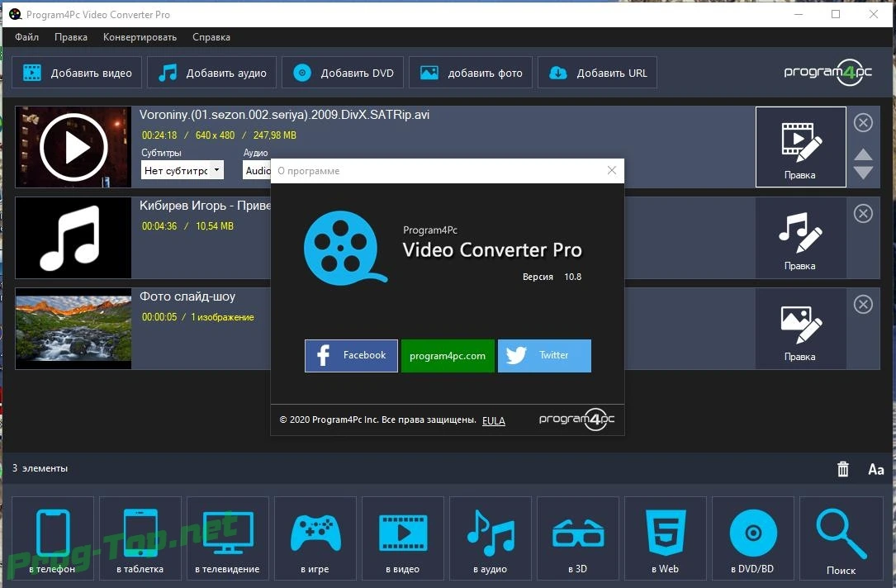896x588 pixels.
Task: Choose в DVD/BD output format
Action: click(x=752, y=538)
